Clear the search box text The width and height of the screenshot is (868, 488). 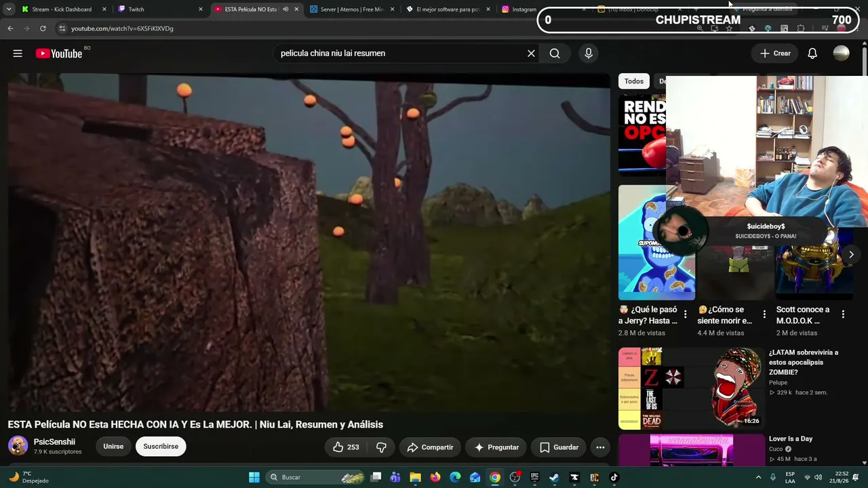coord(531,54)
